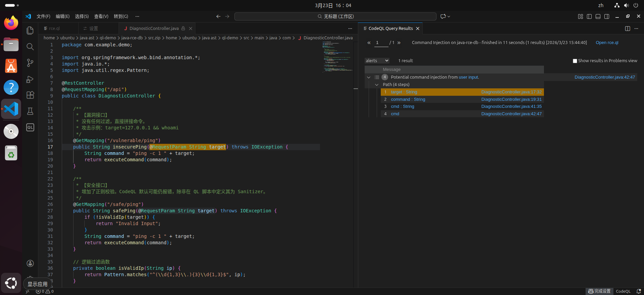This screenshot has height=295, width=644.
Task: Toggle the bottom panel layout button
Action: click(x=598, y=16)
